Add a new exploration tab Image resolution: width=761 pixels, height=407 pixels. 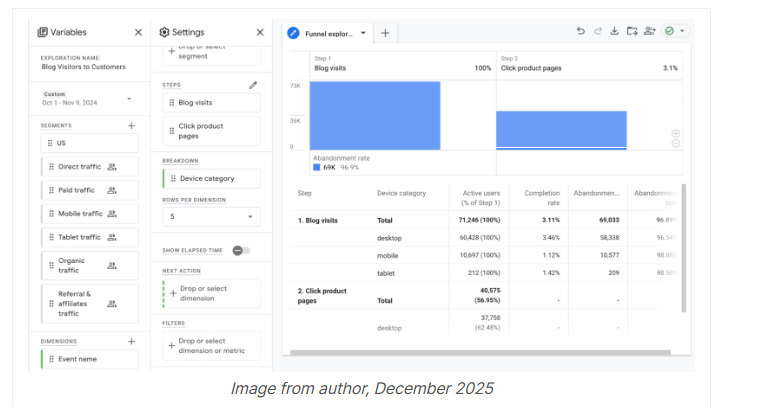[385, 33]
